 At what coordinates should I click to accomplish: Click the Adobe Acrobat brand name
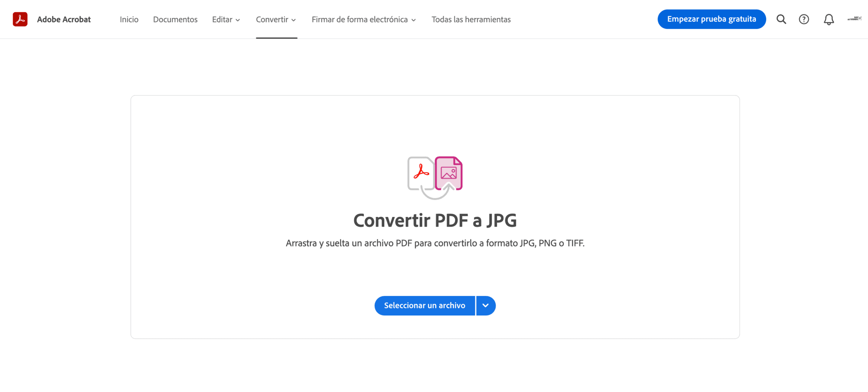tap(64, 20)
